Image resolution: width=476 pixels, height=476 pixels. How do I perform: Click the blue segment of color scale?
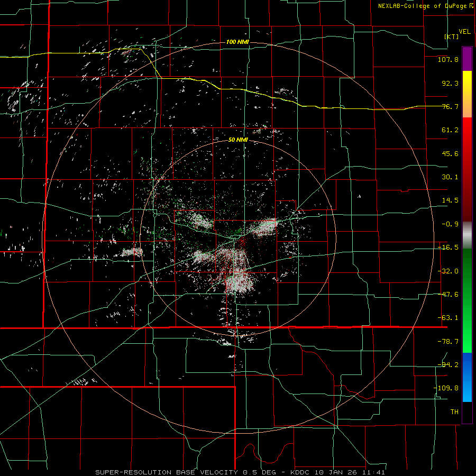coord(467,377)
